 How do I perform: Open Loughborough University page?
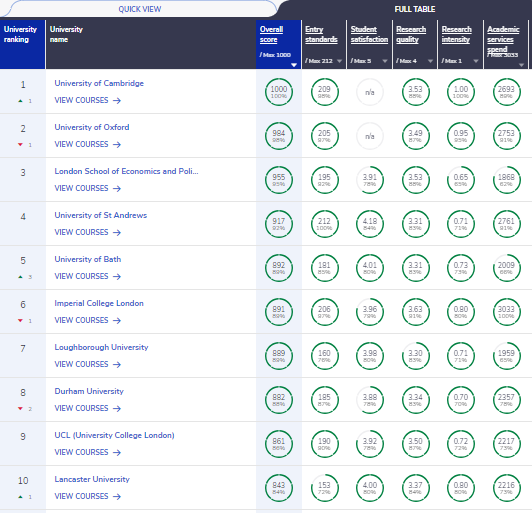[101, 347]
